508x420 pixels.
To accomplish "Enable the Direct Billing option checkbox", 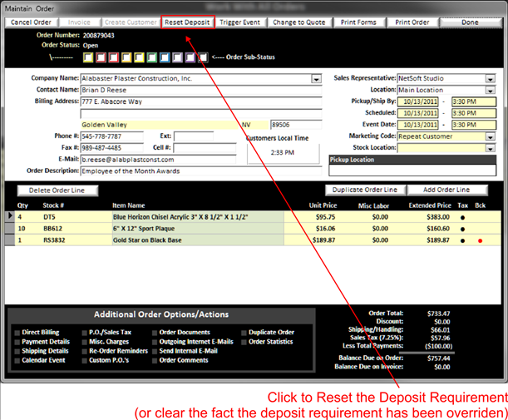I will (x=17, y=332).
